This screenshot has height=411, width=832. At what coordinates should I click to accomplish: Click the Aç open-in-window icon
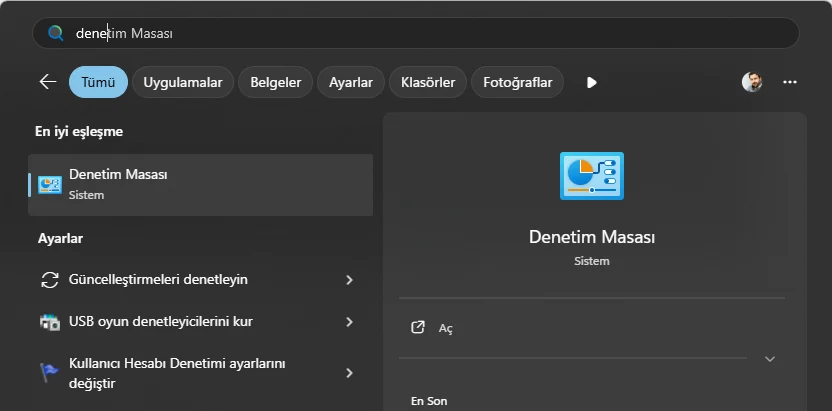[x=418, y=327]
